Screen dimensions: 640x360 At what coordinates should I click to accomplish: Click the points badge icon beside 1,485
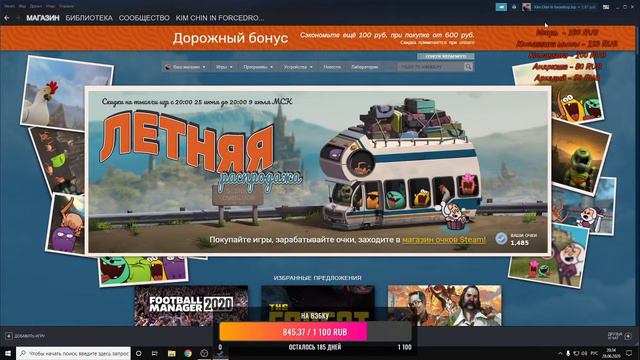[501, 238]
